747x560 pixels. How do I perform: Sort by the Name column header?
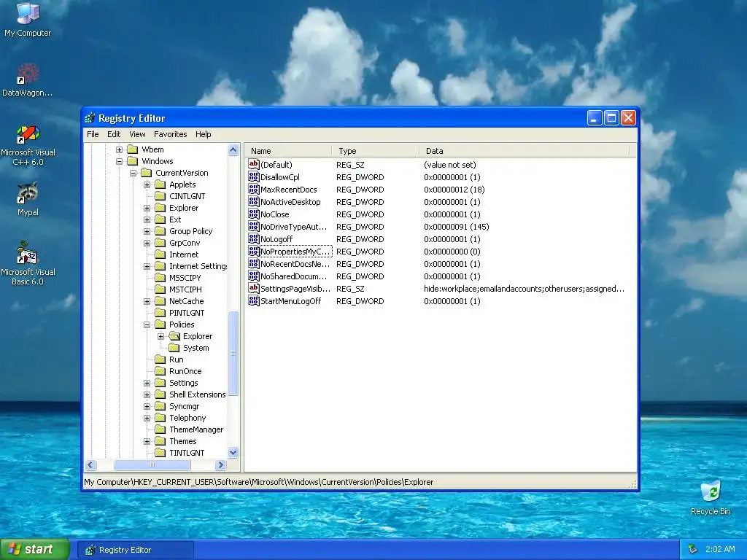pos(289,151)
